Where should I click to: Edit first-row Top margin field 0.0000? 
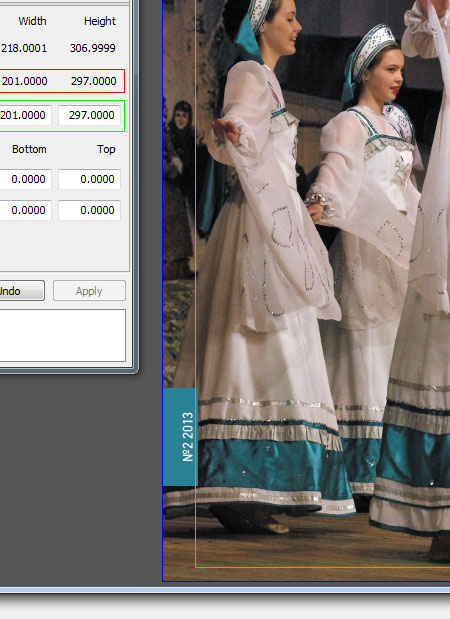click(89, 179)
